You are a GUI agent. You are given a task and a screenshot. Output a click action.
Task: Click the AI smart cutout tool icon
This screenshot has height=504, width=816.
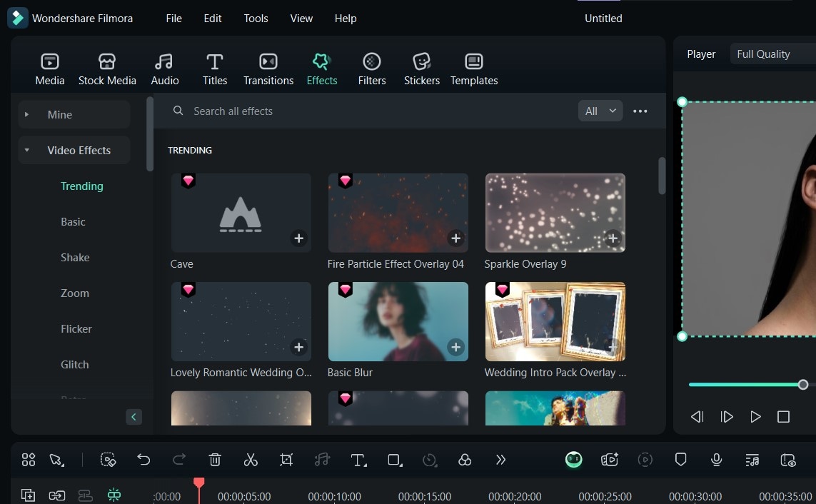[108, 460]
